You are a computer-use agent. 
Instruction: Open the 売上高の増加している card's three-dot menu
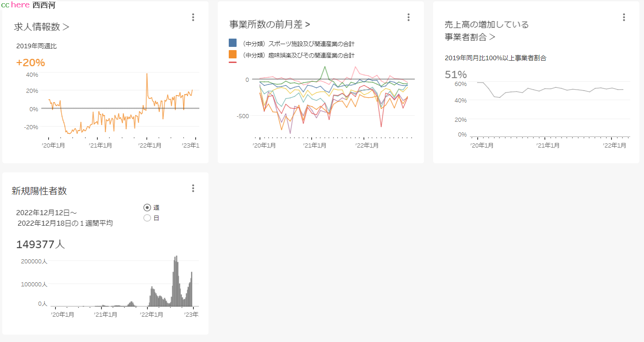(624, 17)
